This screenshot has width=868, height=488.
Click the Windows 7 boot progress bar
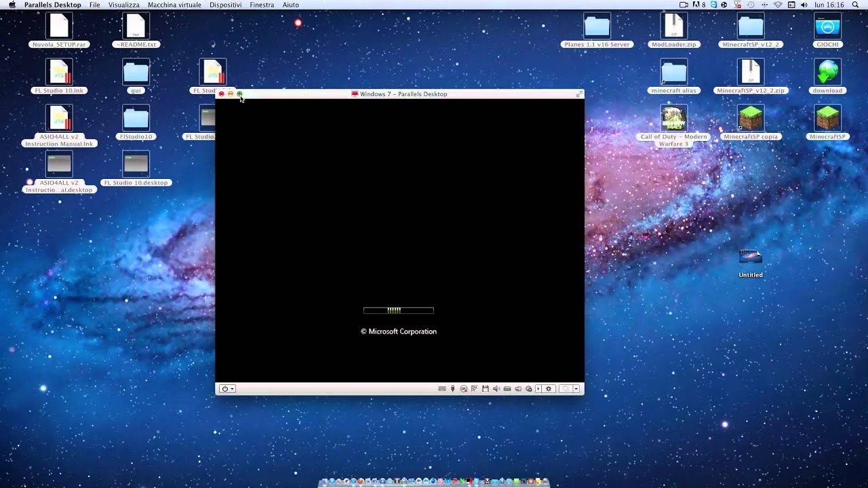tap(399, 310)
